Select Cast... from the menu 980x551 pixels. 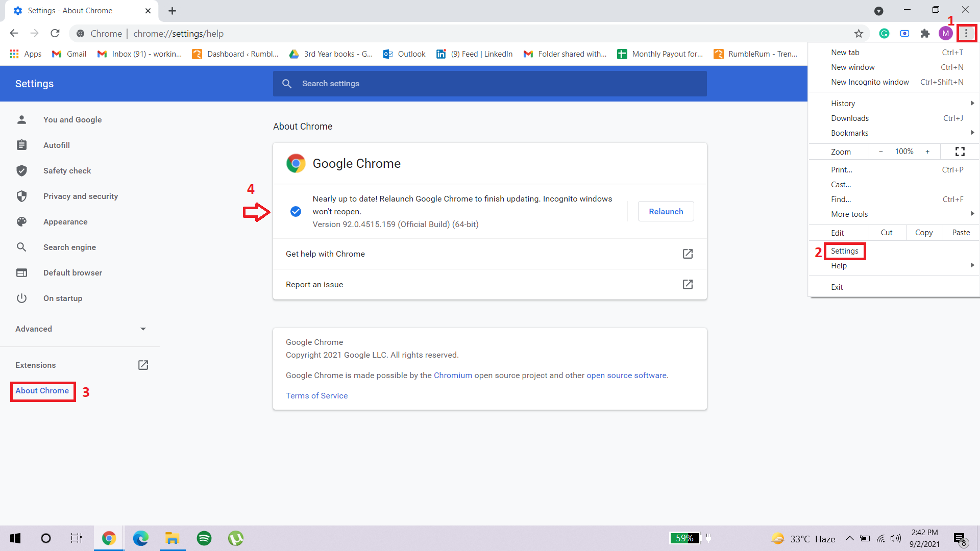[x=894, y=185]
